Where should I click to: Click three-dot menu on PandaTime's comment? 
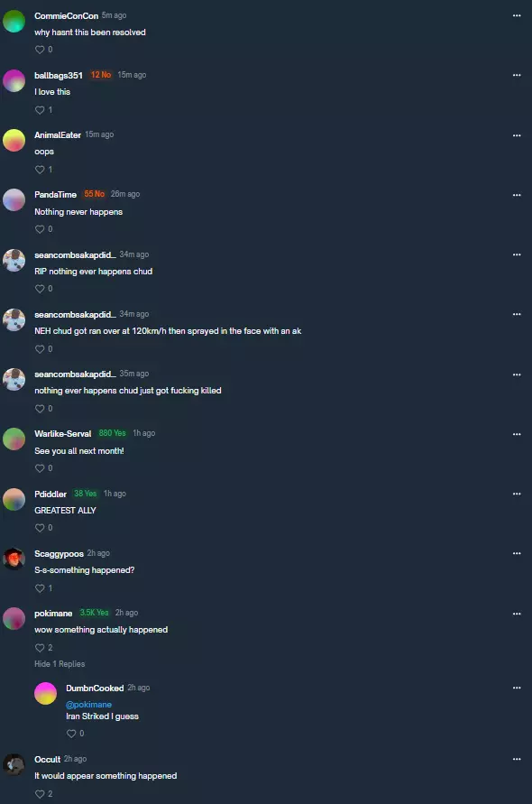point(517,195)
